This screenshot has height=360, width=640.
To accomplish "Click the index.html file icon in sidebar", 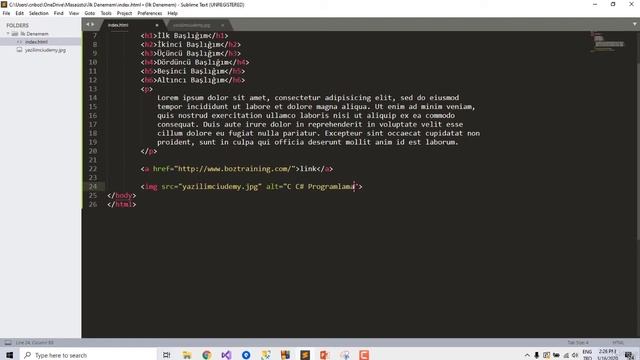I will point(19,42).
